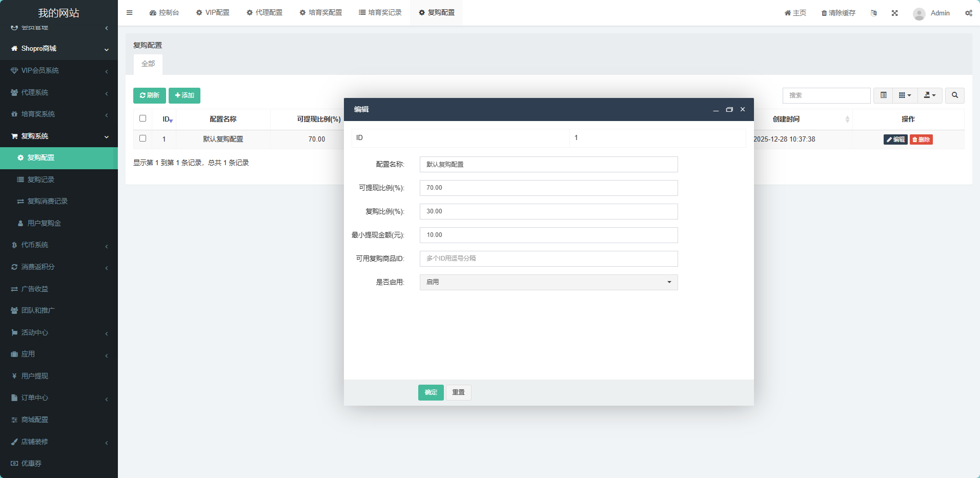
Task: Open the export data dropdown
Action: pos(929,95)
